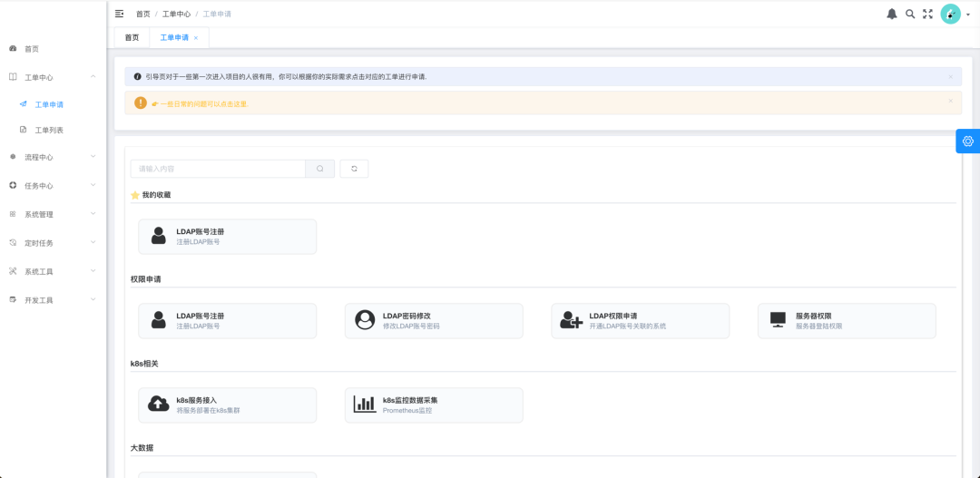Click the cloud upload icon on k8s服务接入

coord(158,405)
